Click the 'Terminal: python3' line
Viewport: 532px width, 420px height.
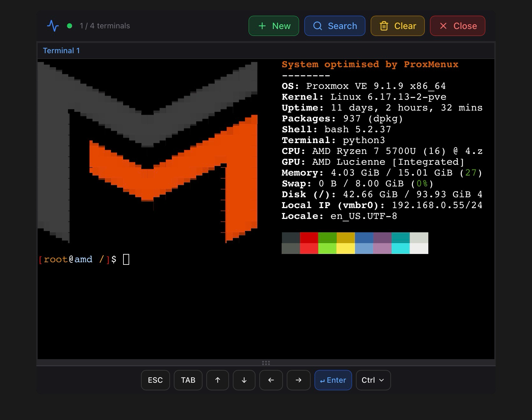coord(333,141)
